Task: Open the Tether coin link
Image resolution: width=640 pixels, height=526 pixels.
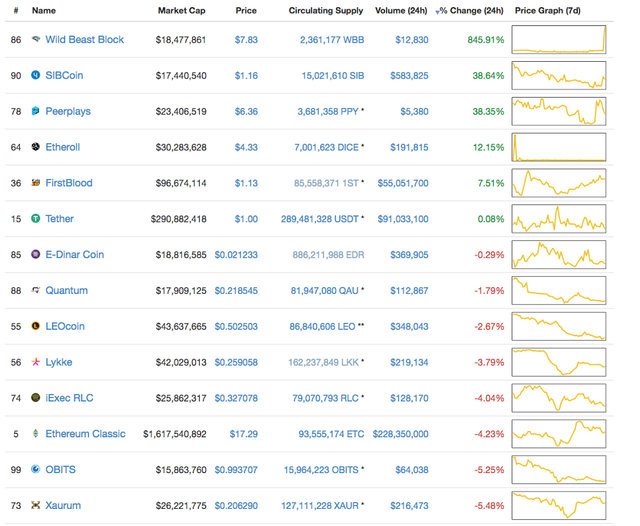Action: (59, 219)
